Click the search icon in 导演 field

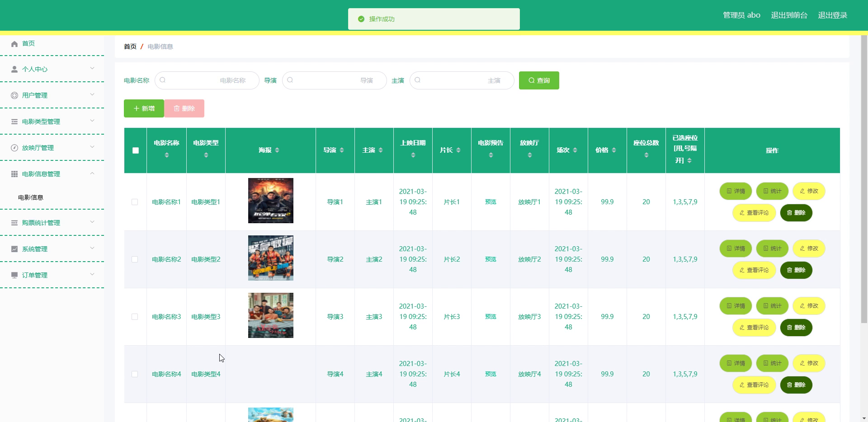pos(290,80)
